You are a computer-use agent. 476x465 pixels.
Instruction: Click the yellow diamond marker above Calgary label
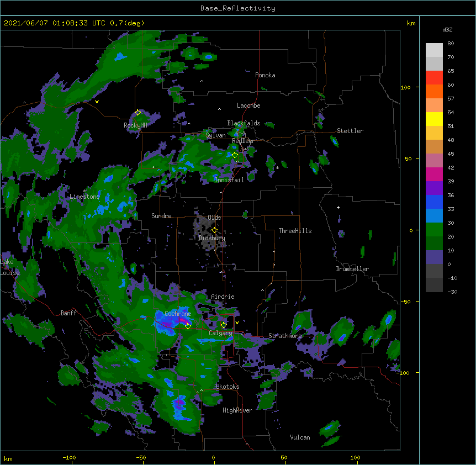pyautogui.click(x=224, y=325)
